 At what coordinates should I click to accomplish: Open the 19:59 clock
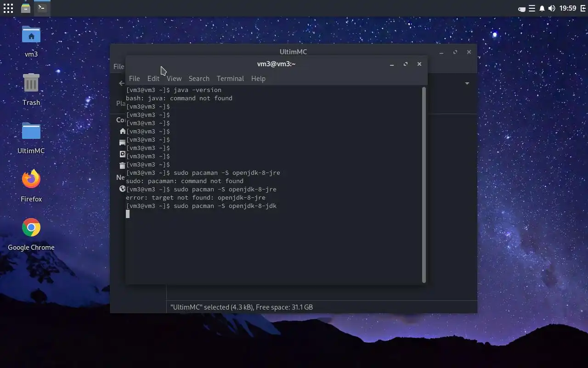point(568,8)
